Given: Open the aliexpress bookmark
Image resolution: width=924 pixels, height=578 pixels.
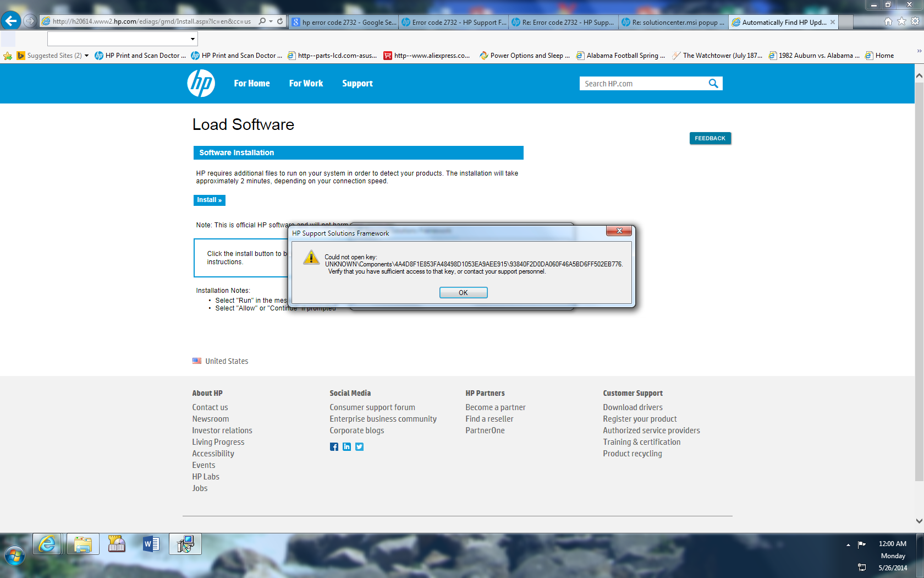Looking at the screenshot, I should [x=427, y=56].
